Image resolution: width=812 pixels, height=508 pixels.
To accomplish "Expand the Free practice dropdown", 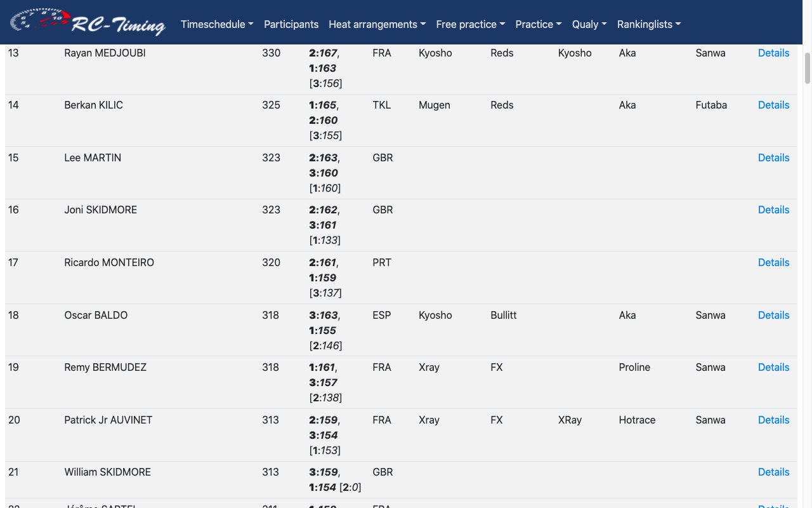I will 471,24.
